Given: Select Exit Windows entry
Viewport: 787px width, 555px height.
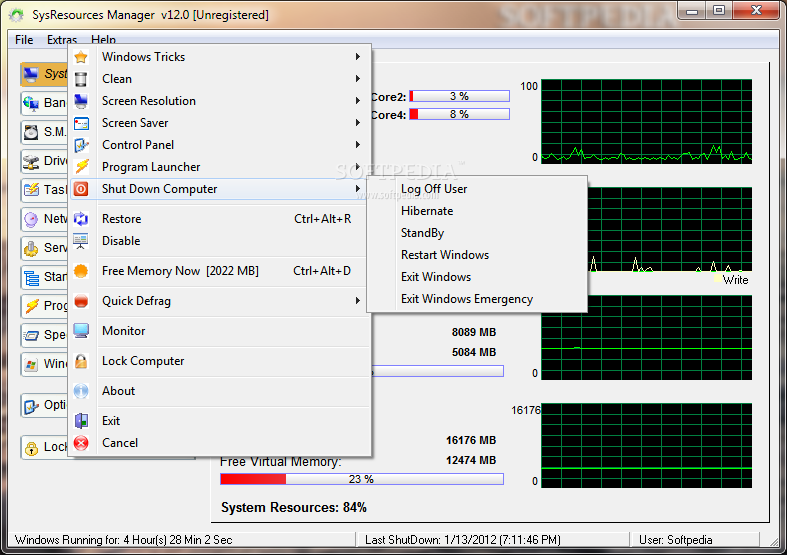Looking at the screenshot, I should click(x=436, y=277).
